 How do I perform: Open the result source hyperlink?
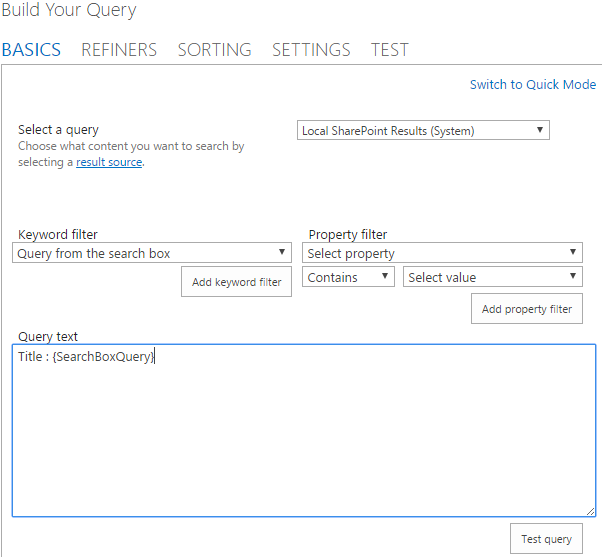pyautogui.click(x=109, y=162)
